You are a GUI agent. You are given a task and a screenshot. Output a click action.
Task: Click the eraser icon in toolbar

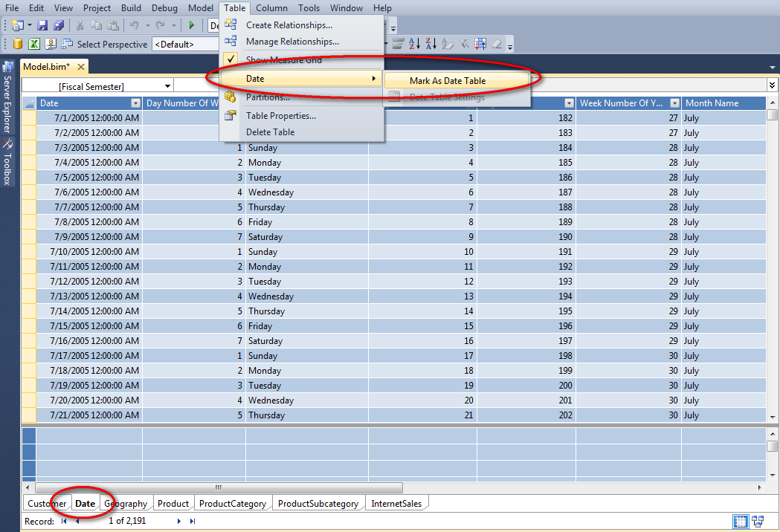tap(497, 44)
